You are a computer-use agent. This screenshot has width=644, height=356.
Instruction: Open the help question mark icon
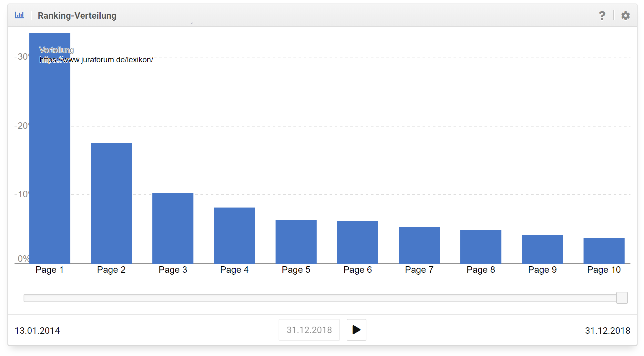(602, 15)
